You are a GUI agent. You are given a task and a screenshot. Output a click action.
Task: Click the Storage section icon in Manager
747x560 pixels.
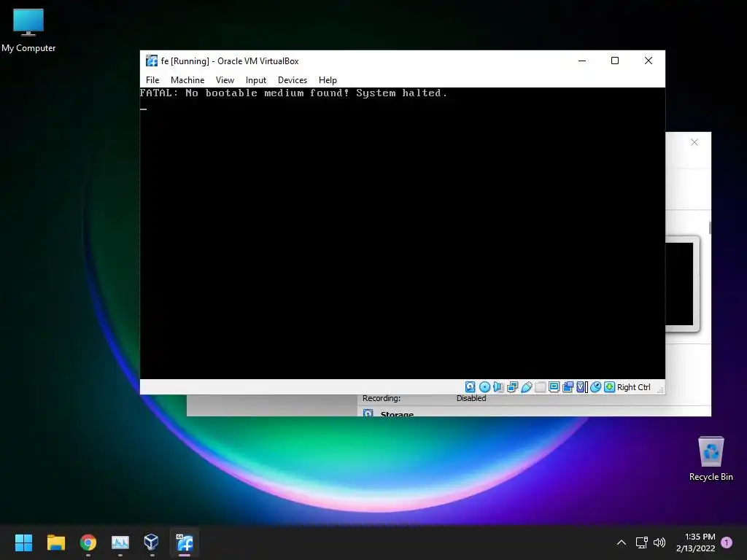(368, 413)
